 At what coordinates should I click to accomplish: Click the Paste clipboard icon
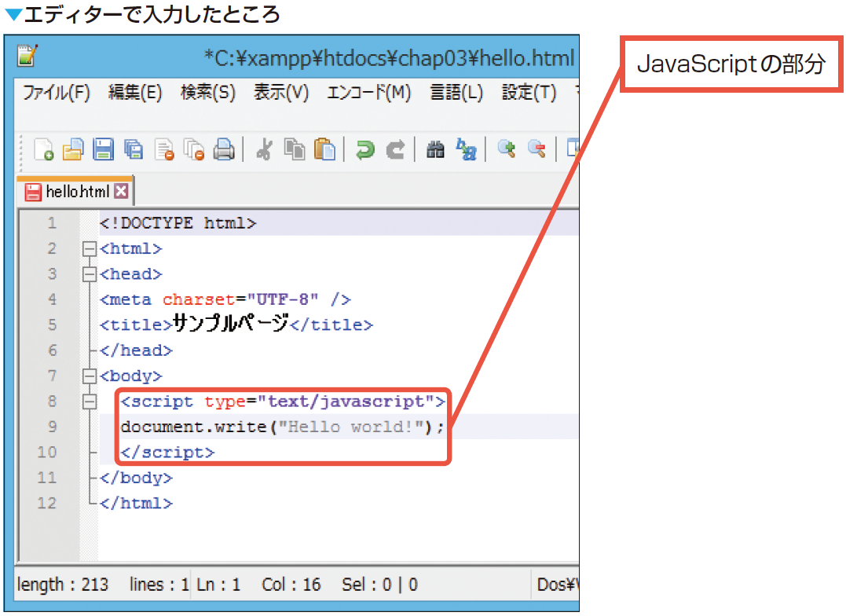[324, 149]
